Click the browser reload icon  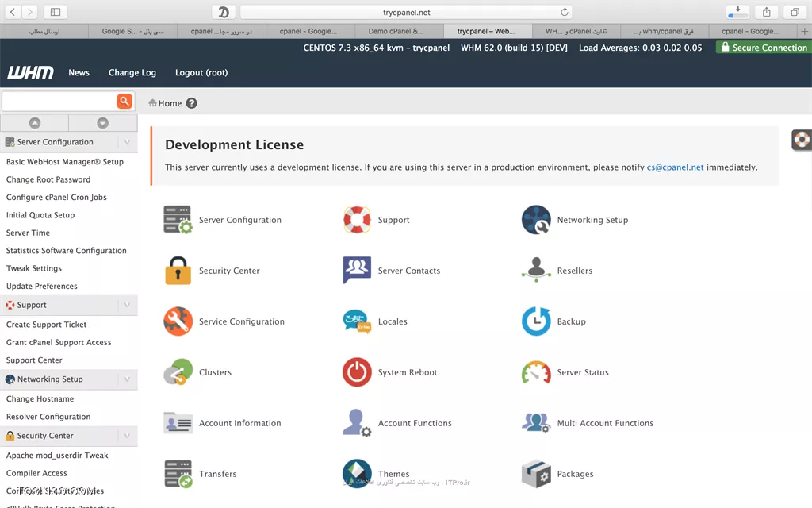(565, 12)
